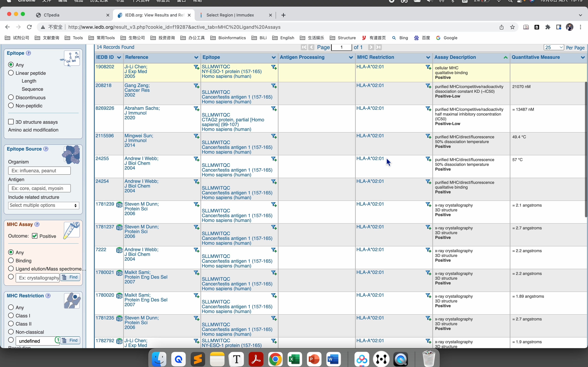Viewport: 588px width, 367px height.
Task: Click the filter icon next to Reference column
Action: pos(196,57)
